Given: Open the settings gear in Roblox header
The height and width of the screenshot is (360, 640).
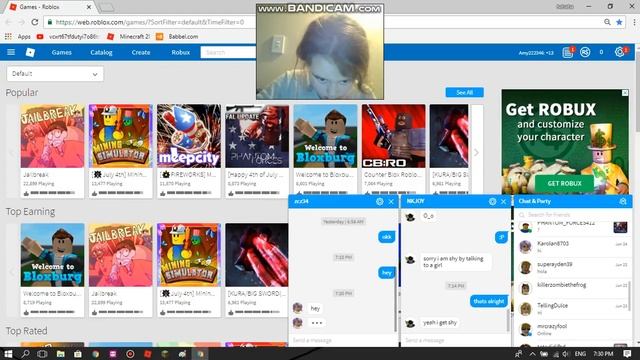Looking at the screenshot, I should (619, 52).
